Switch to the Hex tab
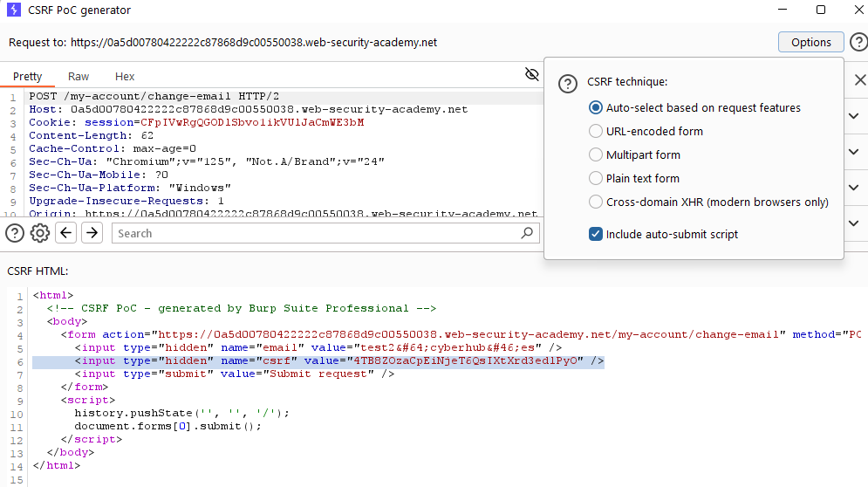Screen dimensions: 868x487 point(125,77)
